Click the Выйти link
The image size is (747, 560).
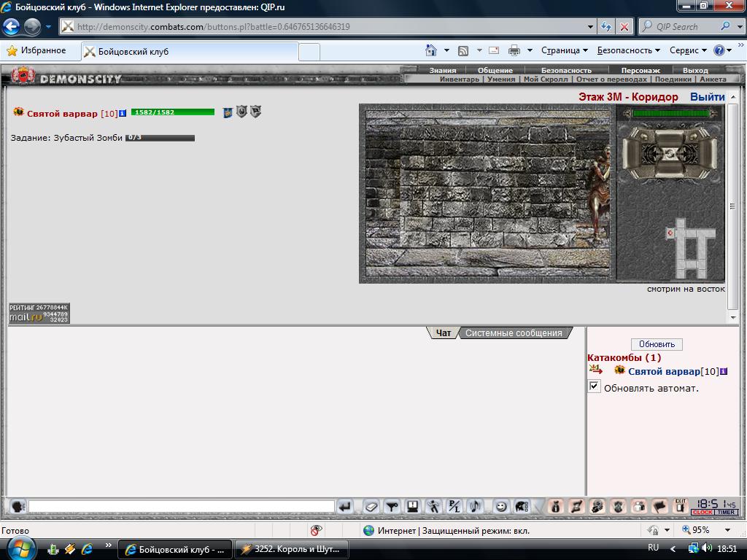click(708, 97)
